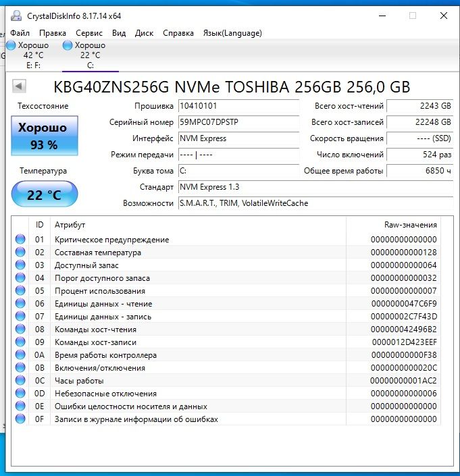Open the Язык(Language) menu
Viewport: 460px width, 476px height.
(x=232, y=33)
